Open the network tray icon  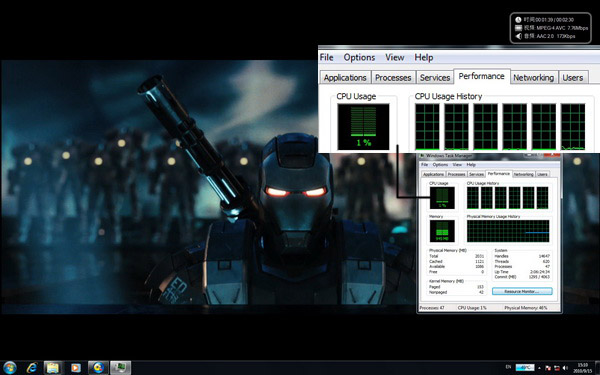tap(557, 368)
